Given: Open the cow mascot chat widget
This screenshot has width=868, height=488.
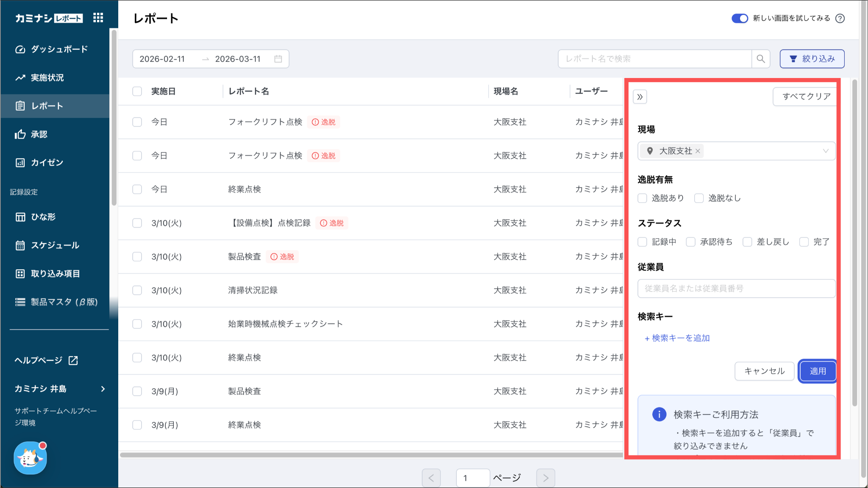Looking at the screenshot, I should (x=30, y=458).
